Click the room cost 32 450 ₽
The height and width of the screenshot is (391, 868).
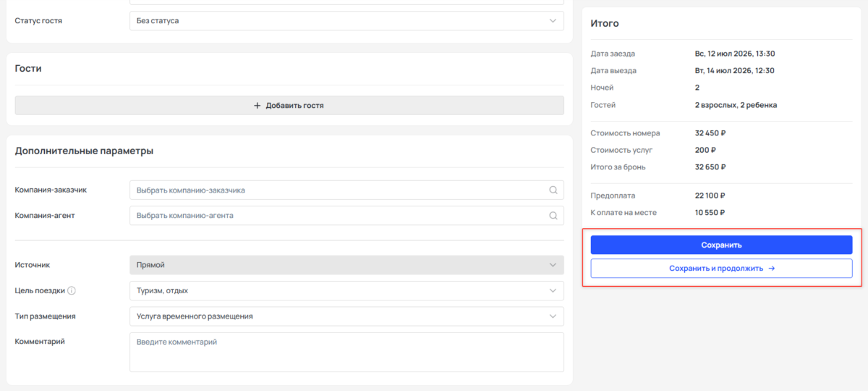coord(710,133)
